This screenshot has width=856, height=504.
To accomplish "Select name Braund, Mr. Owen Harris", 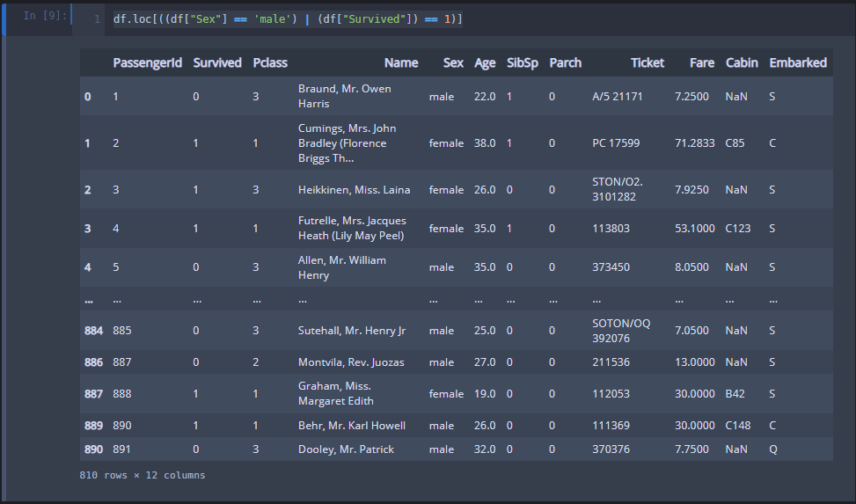I will [345, 96].
